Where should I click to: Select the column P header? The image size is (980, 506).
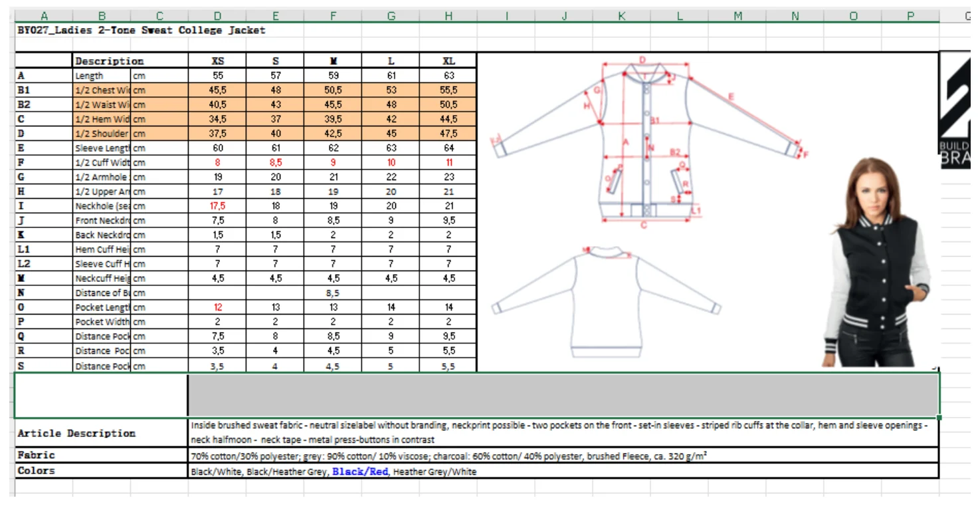click(910, 16)
